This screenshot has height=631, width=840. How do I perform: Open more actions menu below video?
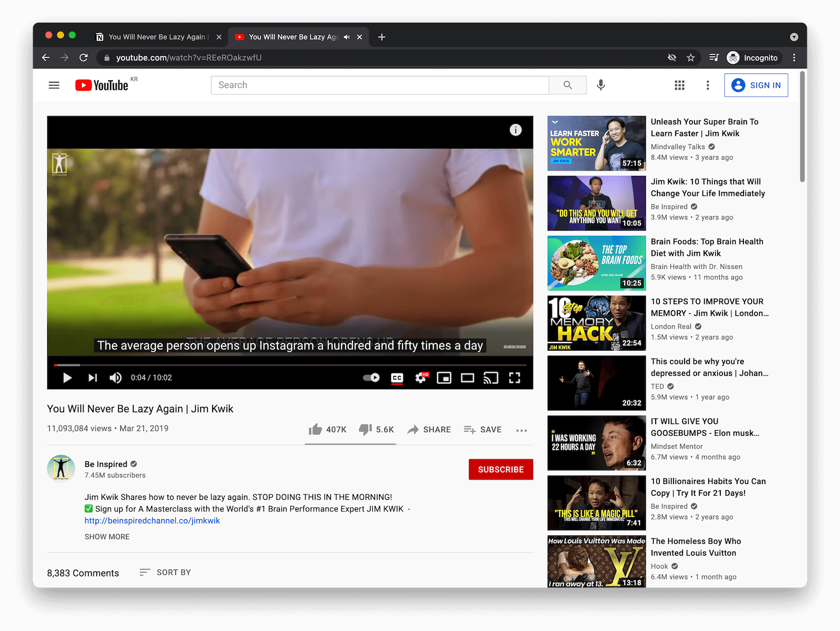click(521, 430)
